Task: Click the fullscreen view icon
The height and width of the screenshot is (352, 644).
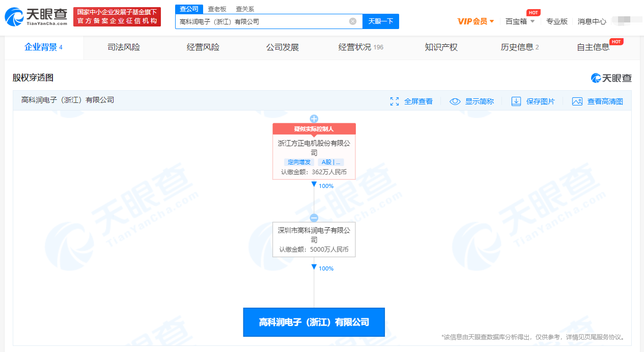Action: (395, 101)
